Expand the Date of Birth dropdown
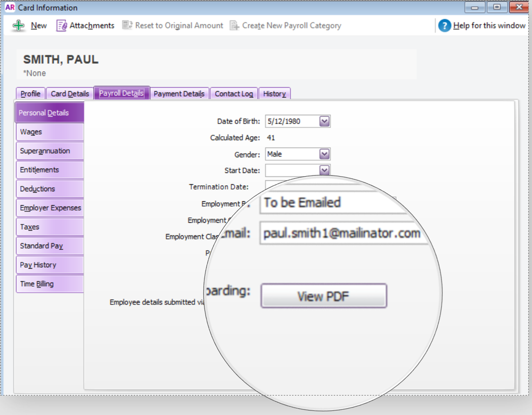532x415 pixels. 324,121
